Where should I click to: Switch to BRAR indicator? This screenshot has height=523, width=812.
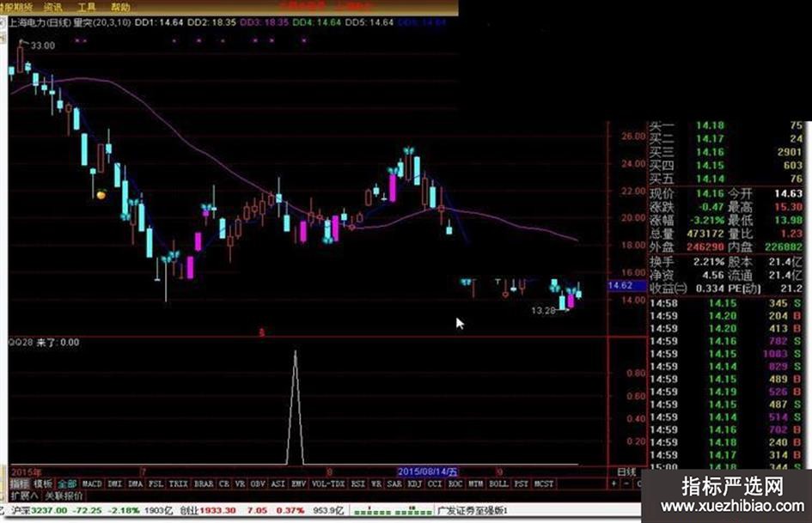click(x=204, y=483)
